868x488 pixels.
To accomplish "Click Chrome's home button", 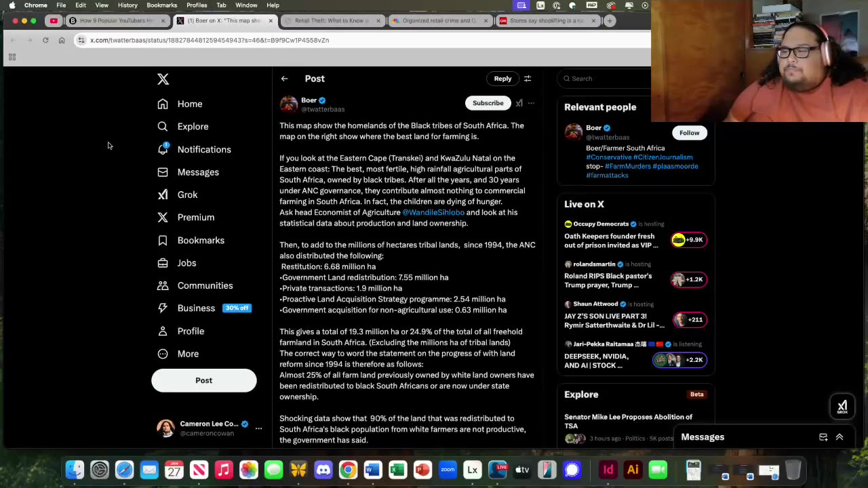I will click(x=62, y=40).
